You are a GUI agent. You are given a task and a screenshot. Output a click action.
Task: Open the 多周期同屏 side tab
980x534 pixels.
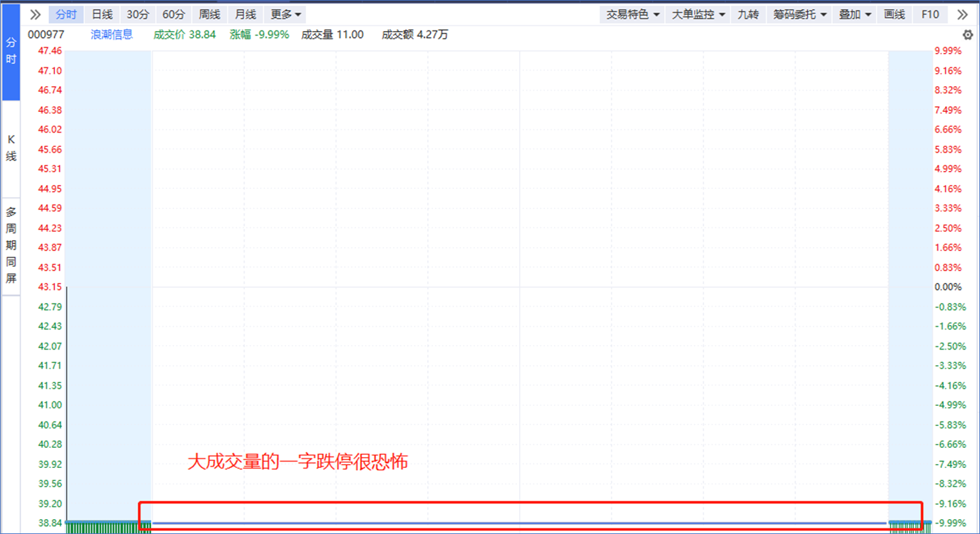[11, 245]
